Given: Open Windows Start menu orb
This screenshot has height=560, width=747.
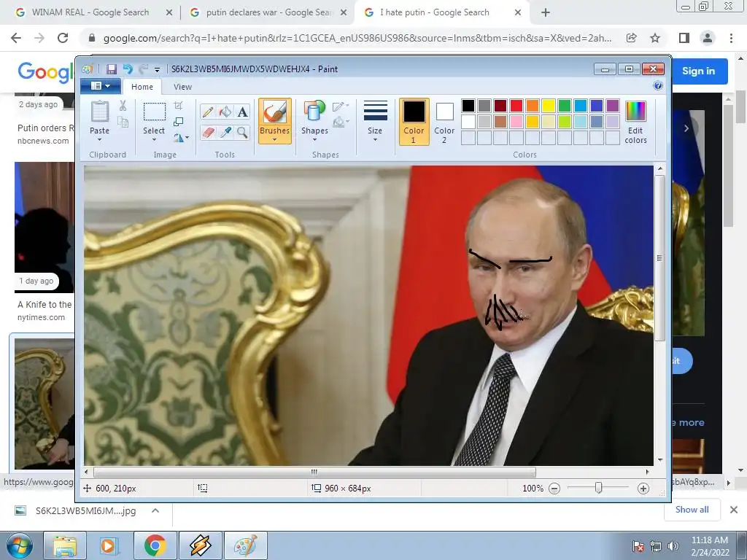Looking at the screenshot, I should (20, 545).
